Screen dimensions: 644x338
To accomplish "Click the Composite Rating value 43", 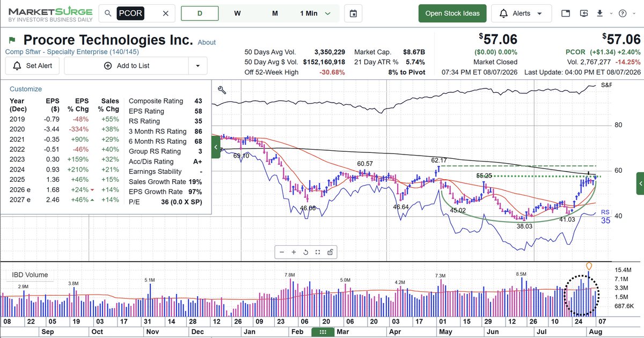I will pyautogui.click(x=199, y=101).
